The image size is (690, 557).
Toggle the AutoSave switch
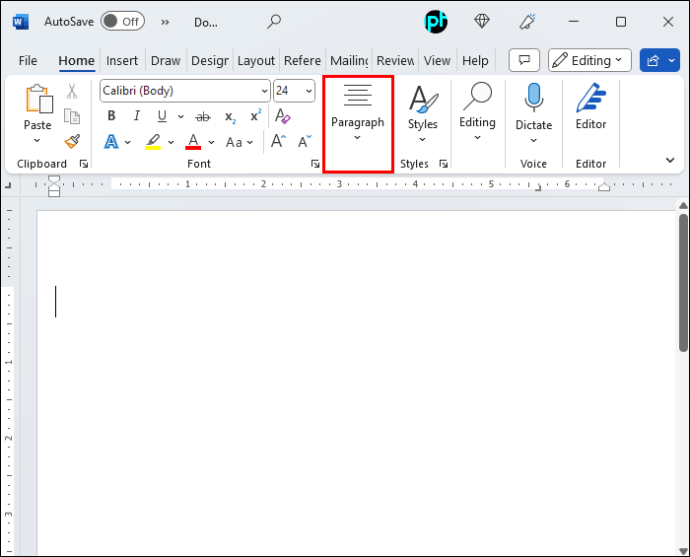click(122, 21)
